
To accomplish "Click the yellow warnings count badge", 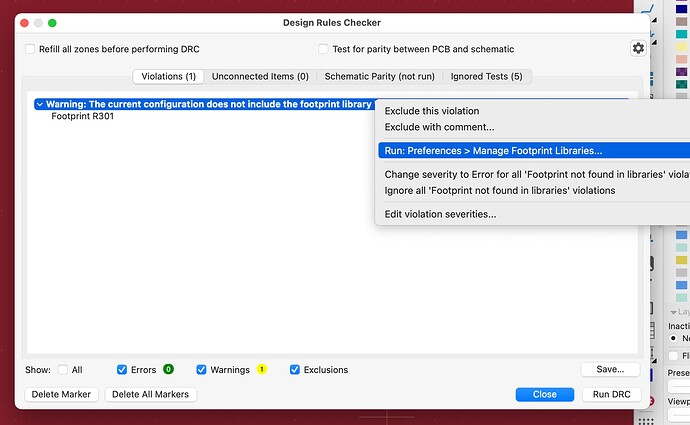I will [x=262, y=369].
